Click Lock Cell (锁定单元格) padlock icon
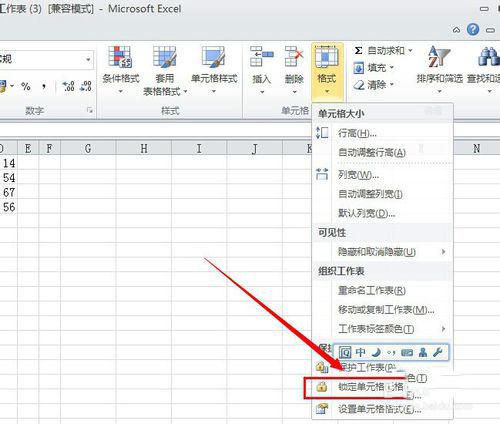The height and width of the screenshot is (424, 500). click(x=322, y=387)
